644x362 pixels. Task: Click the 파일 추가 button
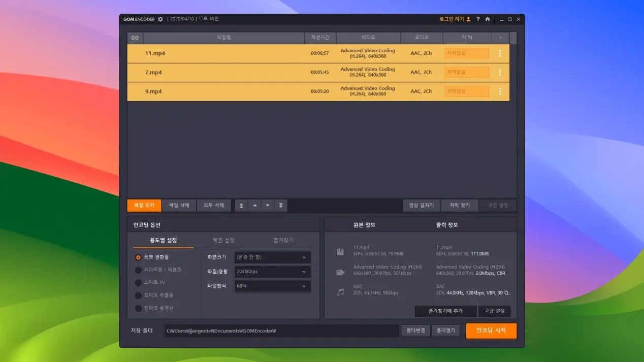[x=144, y=206]
